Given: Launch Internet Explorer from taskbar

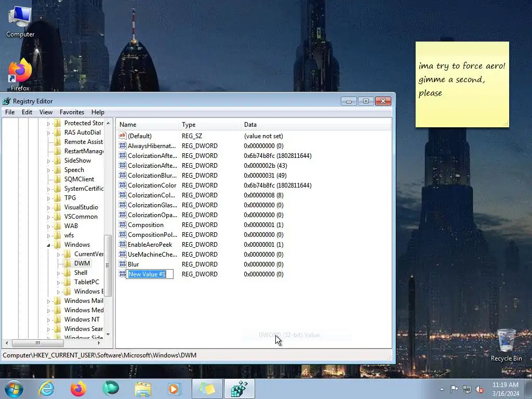Looking at the screenshot, I should click(46, 389).
